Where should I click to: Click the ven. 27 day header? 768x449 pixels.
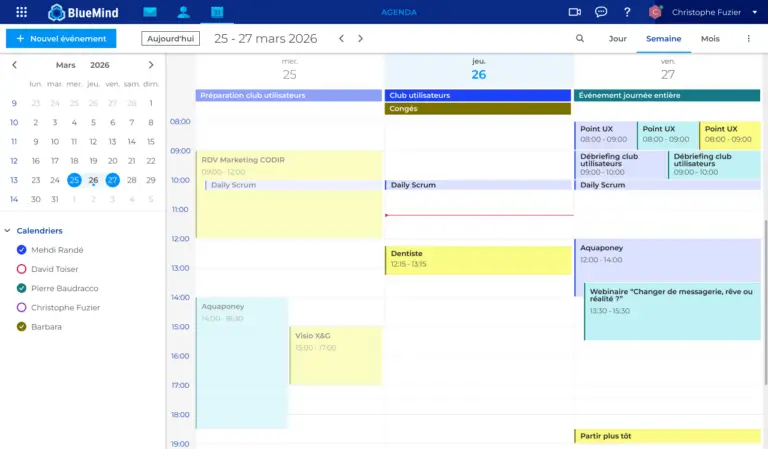click(x=668, y=69)
